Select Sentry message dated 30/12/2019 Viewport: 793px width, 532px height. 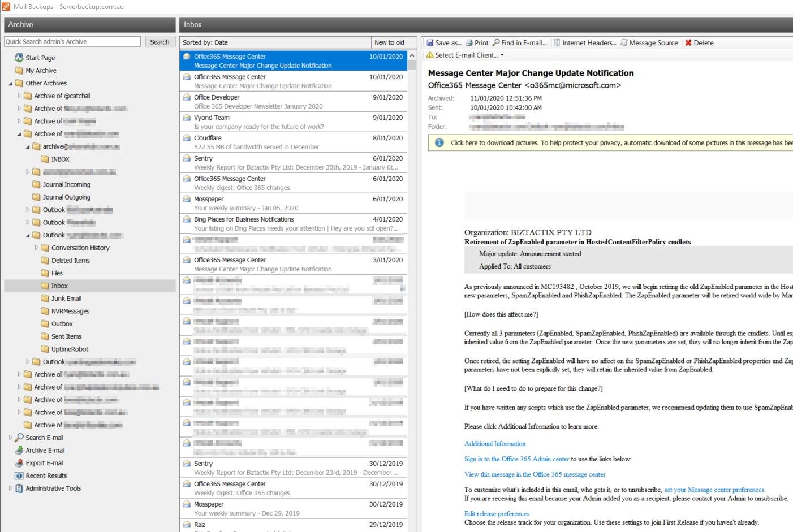294,468
